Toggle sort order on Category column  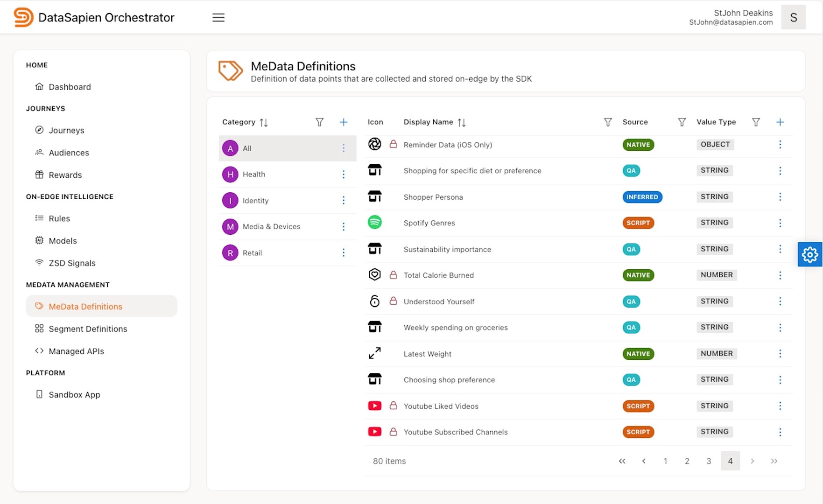coord(264,122)
